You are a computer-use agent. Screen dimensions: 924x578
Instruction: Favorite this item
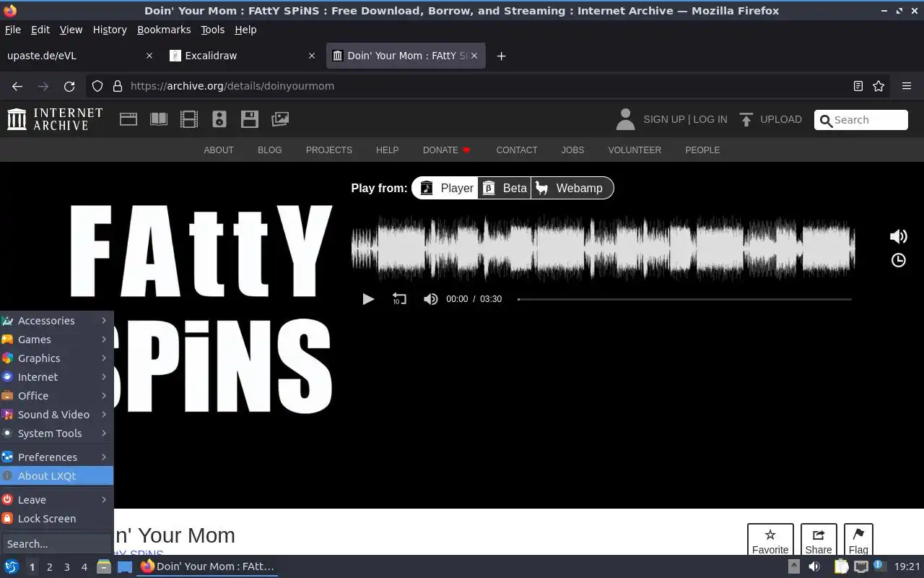click(770, 541)
